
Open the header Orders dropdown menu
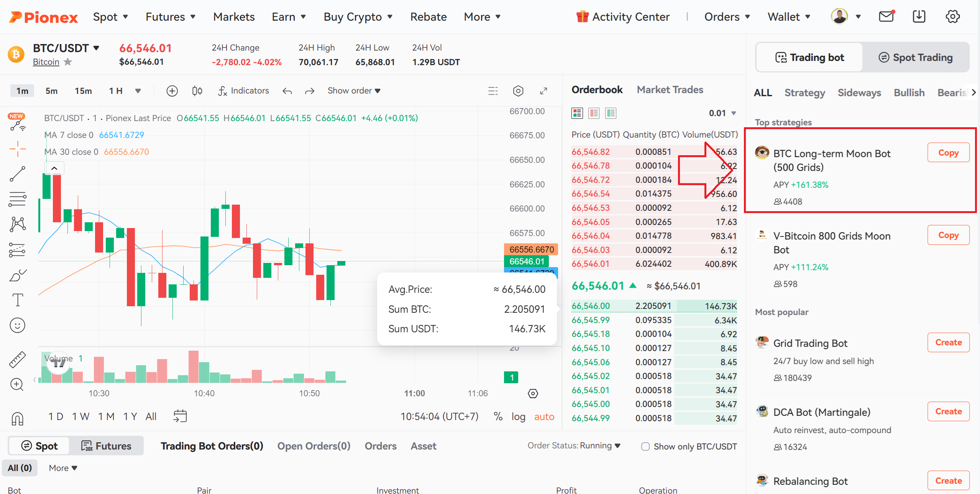tap(727, 17)
